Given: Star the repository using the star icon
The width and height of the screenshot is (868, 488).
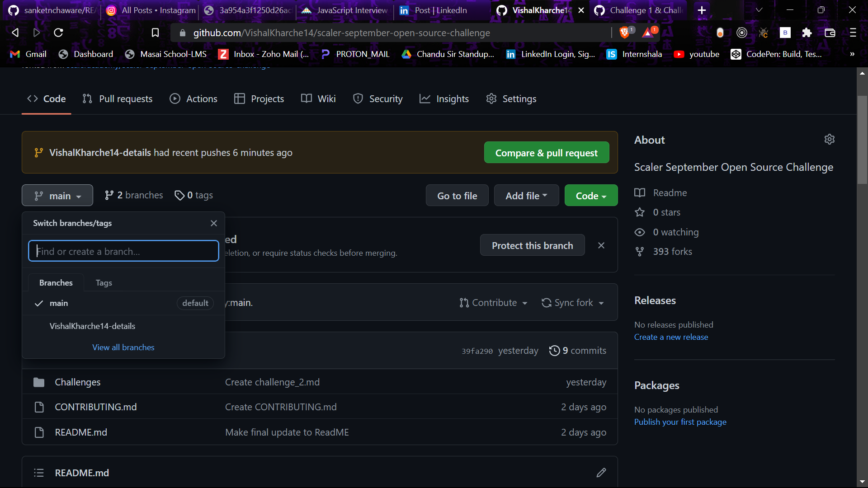Looking at the screenshot, I should tap(640, 212).
